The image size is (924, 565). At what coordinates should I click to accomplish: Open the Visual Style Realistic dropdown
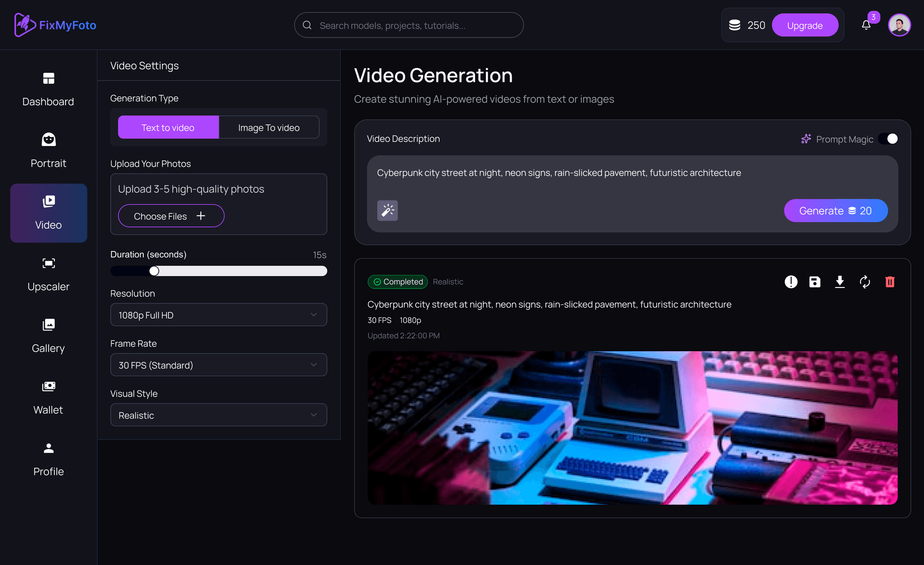[218, 415]
